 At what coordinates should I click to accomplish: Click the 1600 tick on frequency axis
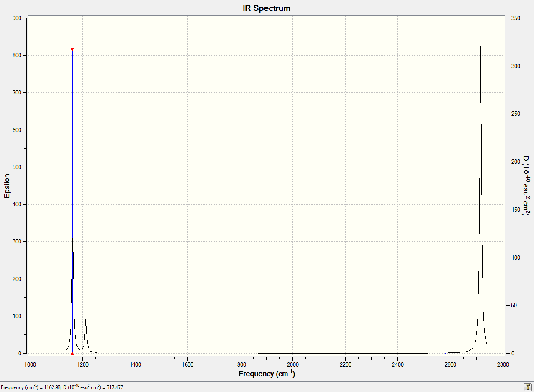[188, 364]
